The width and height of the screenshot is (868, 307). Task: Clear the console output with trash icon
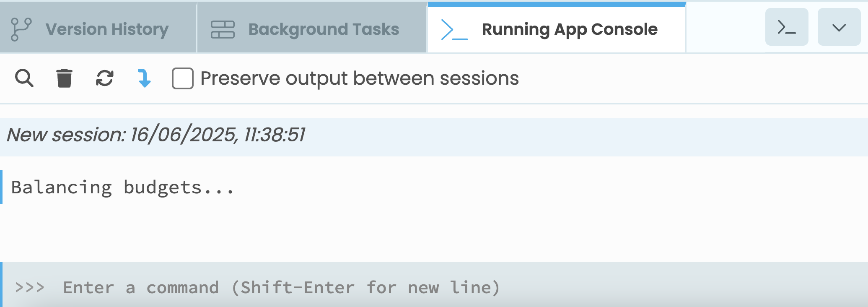tap(64, 78)
